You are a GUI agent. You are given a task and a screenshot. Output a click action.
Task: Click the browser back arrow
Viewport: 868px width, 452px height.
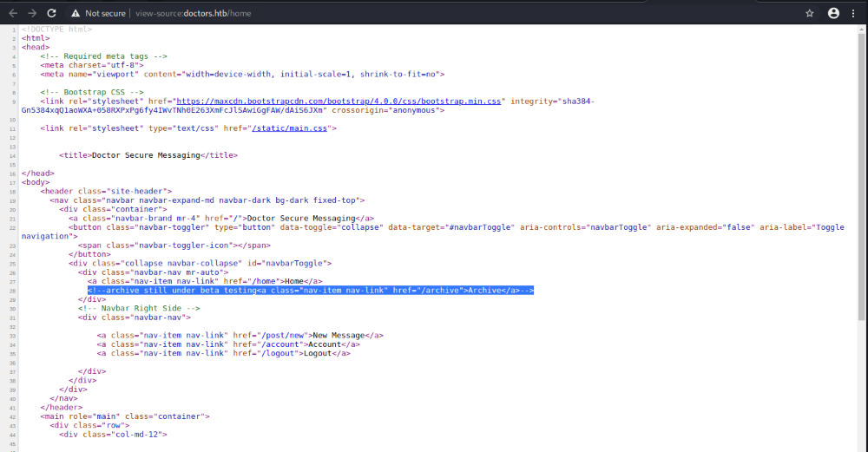(x=12, y=13)
